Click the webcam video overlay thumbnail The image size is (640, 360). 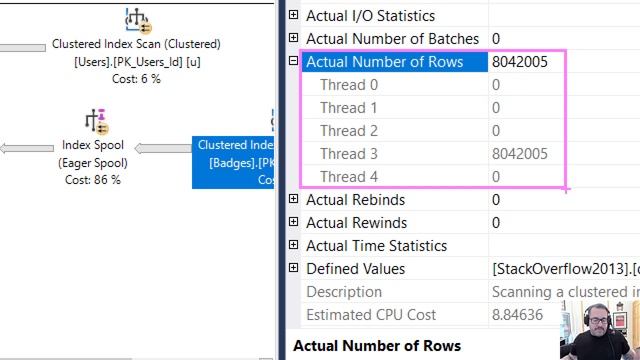(600, 330)
